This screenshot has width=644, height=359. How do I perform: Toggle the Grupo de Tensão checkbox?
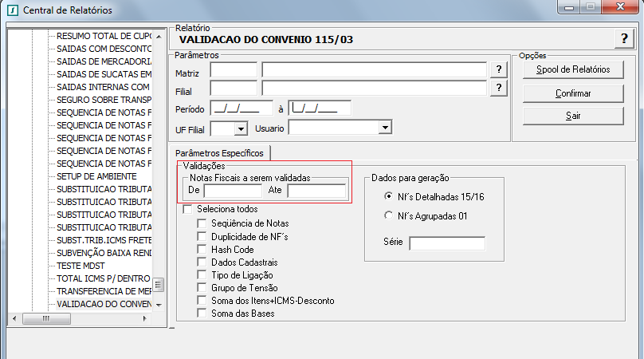(202, 288)
